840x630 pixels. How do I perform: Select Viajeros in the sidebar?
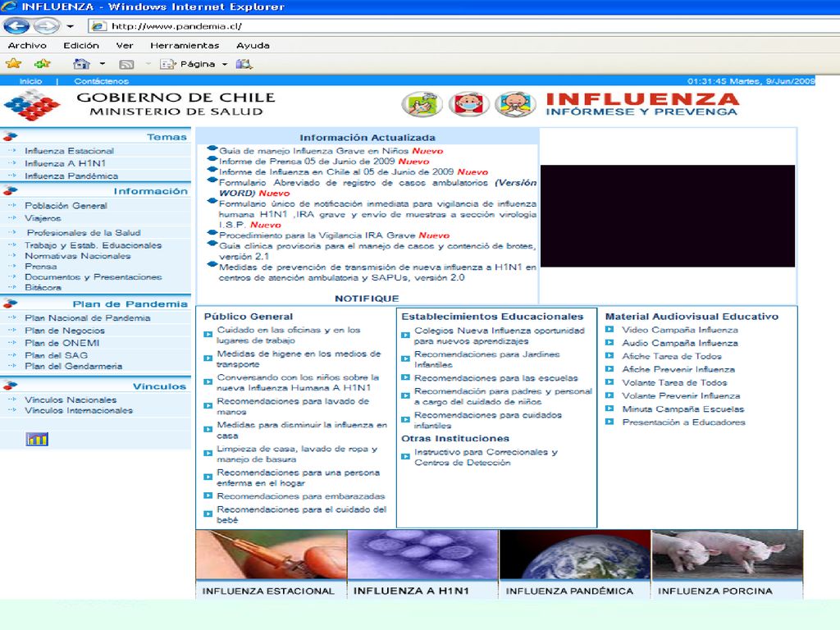point(43,218)
